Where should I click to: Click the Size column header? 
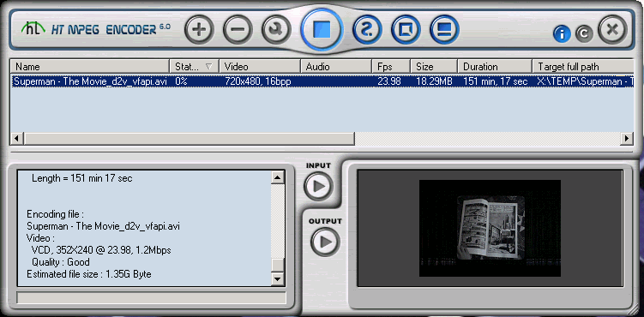434,67
